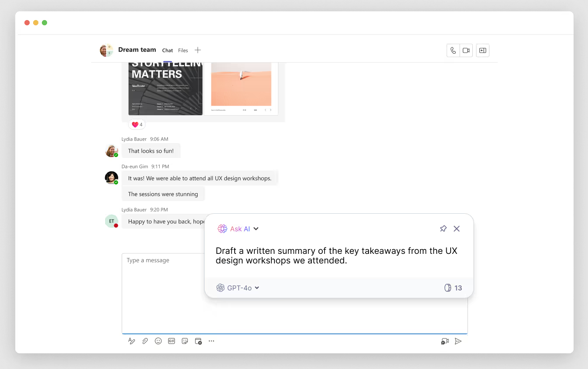This screenshot has width=588, height=369.
Task: Click Lydia Bauer's photo avatar
Action: pos(112,151)
